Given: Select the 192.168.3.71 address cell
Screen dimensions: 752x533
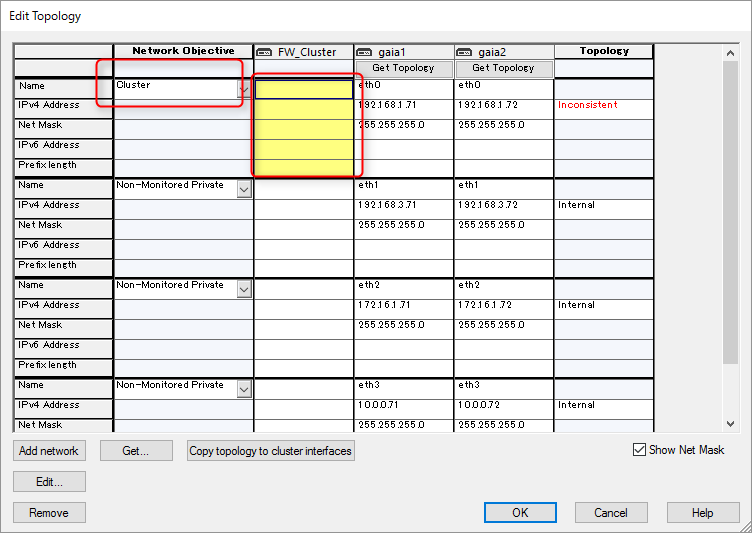Looking at the screenshot, I should tap(404, 209).
